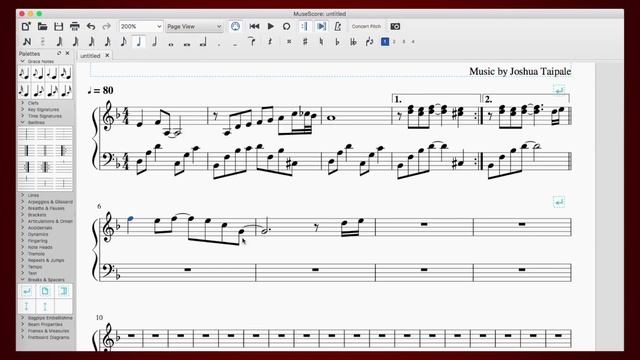
Task: Insert a rest with the rest icon
Action: (270, 42)
